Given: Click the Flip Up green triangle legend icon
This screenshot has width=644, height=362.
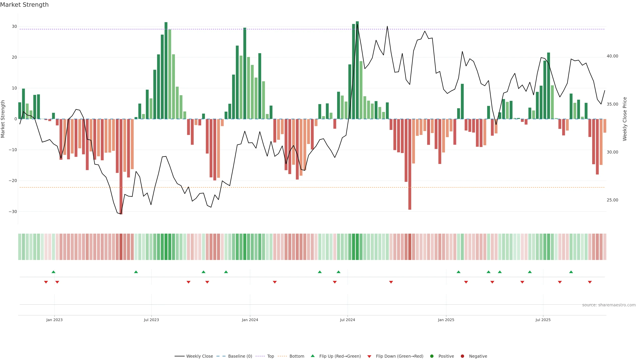Looking at the screenshot, I should coord(312,356).
